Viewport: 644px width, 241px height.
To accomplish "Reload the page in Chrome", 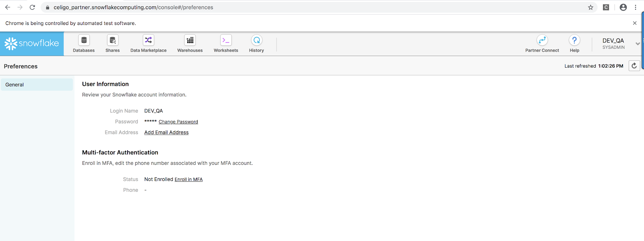I will click(x=32, y=7).
